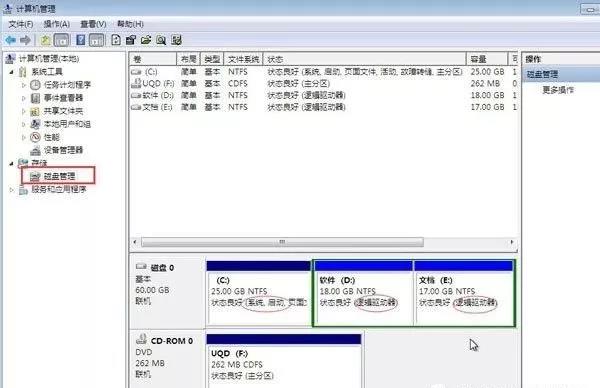Expand the 服务和应用程序 node arrow

pyautogui.click(x=12, y=189)
